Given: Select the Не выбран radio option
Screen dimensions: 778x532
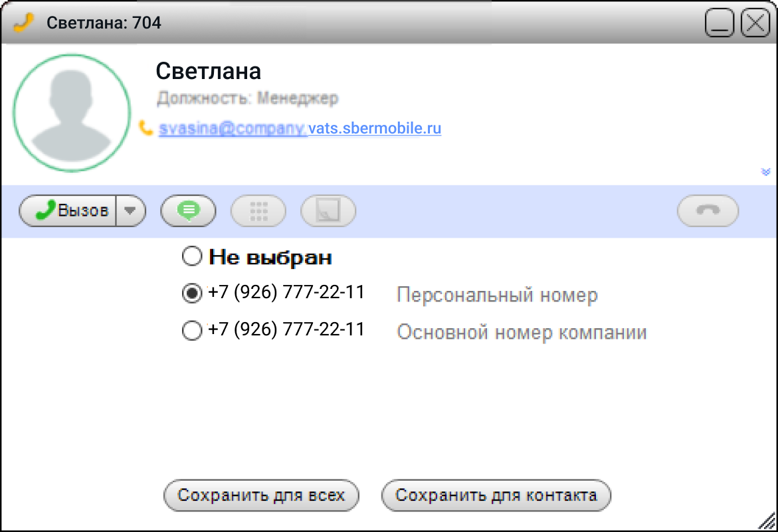Looking at the screenshot, I should [x=191, y=256].
